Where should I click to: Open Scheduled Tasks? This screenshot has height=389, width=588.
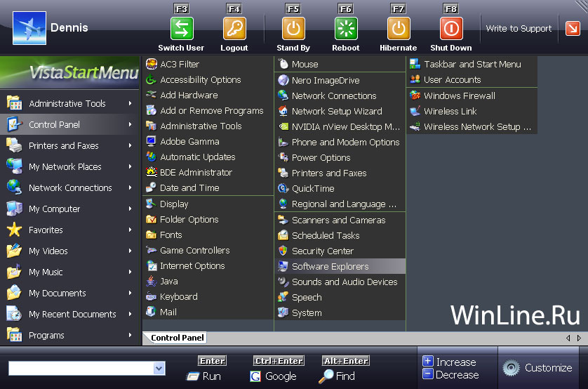coord(340,235)
